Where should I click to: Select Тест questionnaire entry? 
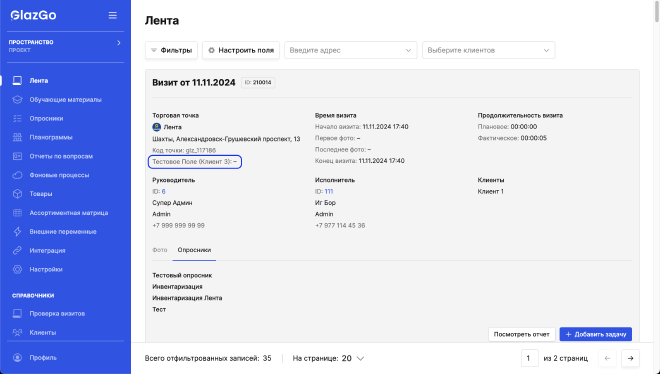click(159, 309)
